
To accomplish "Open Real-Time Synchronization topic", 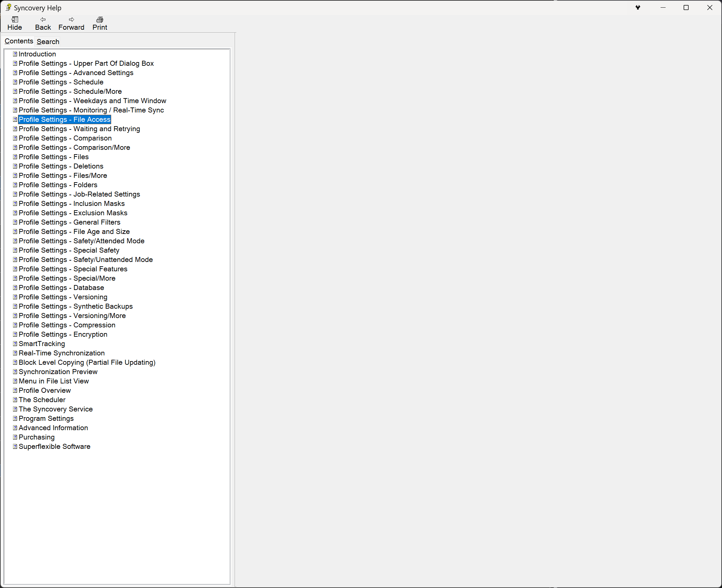I will point(62,353).
